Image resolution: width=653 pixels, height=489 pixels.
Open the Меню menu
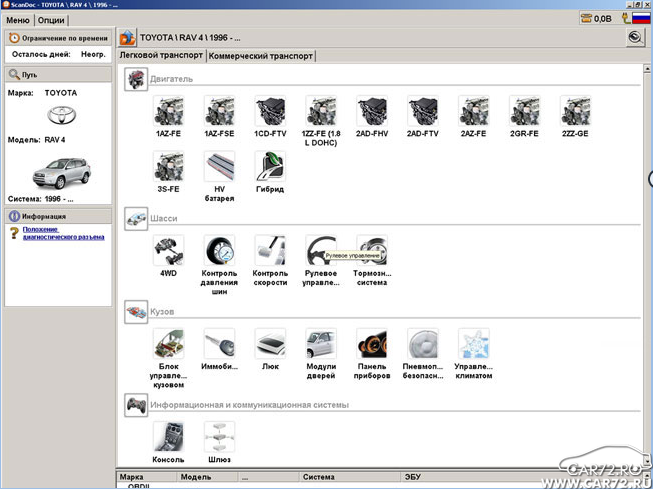pyautogui.click(x=18, y=20)
